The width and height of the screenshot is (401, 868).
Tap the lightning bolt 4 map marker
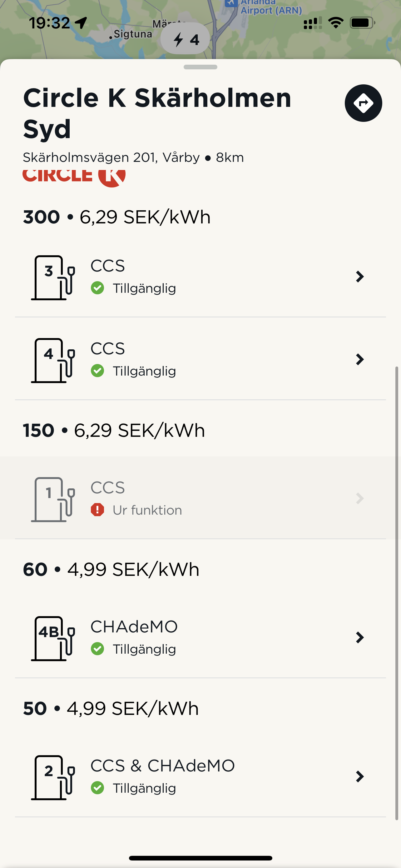click(x=185, y=39)
